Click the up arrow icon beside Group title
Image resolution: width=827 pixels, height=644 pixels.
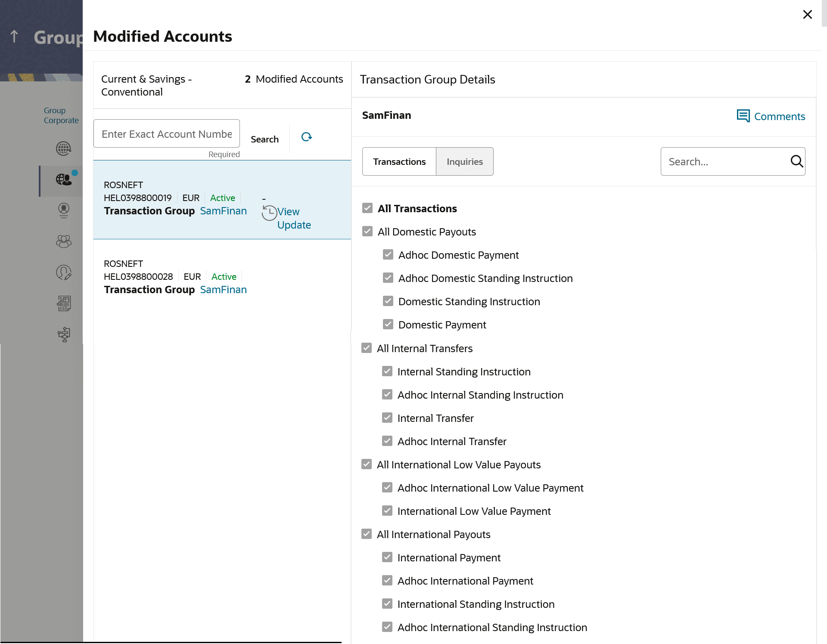14,37
